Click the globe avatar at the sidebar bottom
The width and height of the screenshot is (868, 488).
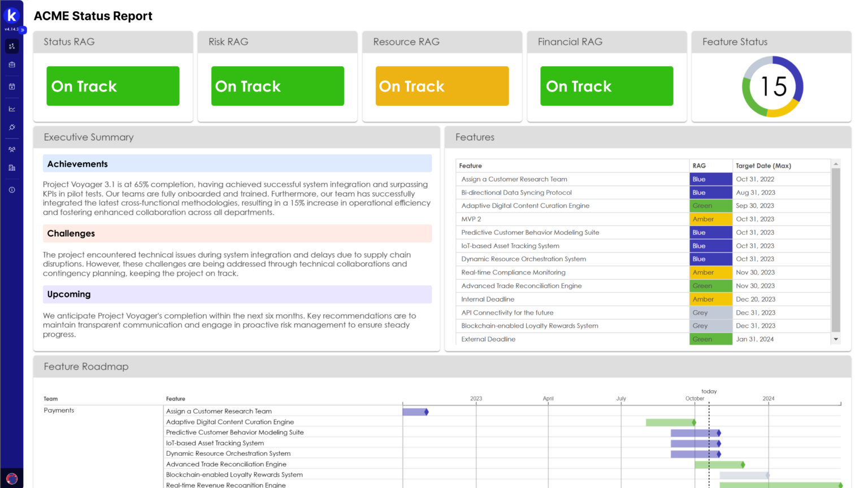[x=12, y=477]
